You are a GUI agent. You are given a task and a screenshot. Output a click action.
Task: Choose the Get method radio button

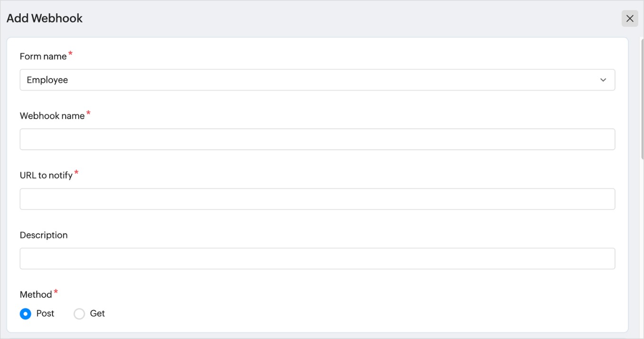(79, 314)
